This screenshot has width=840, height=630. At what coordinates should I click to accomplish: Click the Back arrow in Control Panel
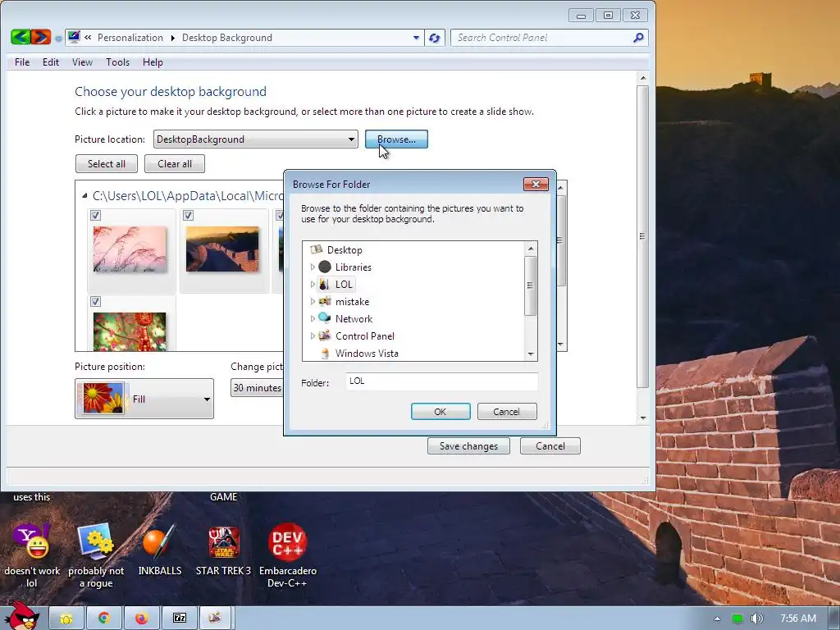pyautogui.click(x=21, y=37)
